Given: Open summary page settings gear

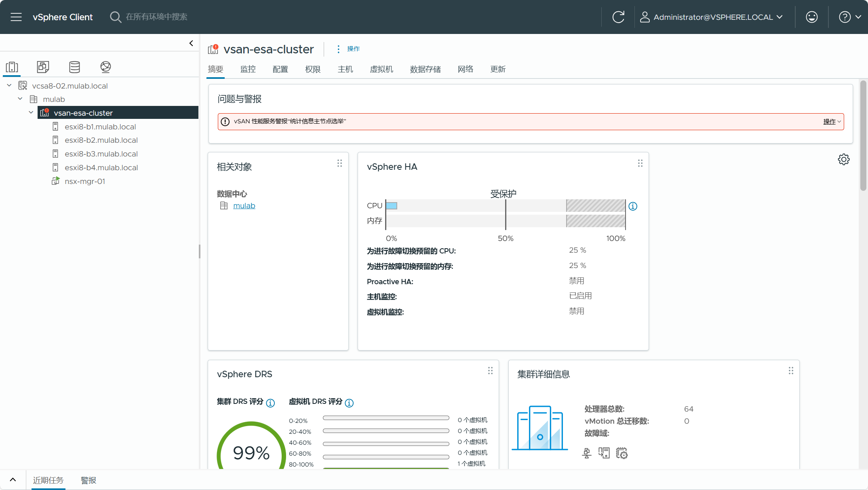Looking at the screenshot, I should (843, 159).
